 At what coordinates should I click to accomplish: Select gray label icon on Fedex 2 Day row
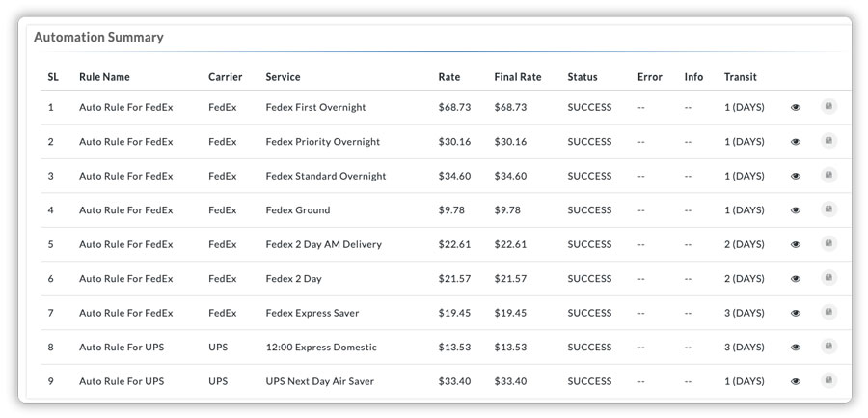(828, 278)
